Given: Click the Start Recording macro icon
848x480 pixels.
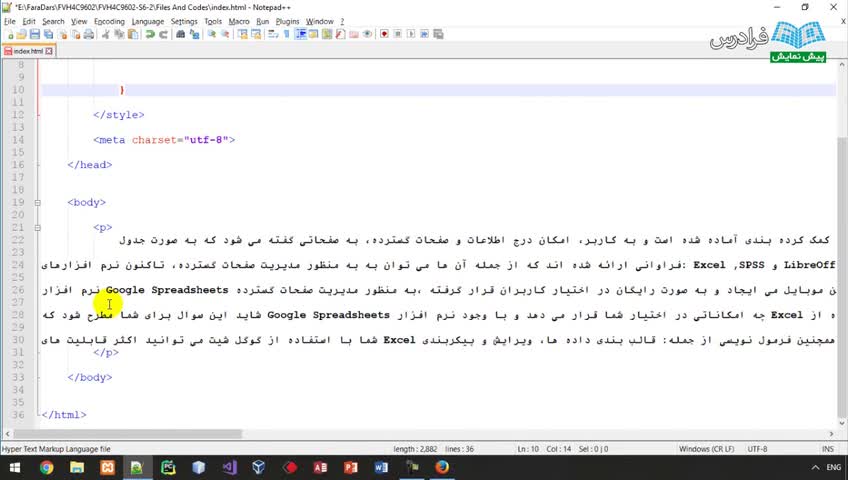Looking at the screenshot, I should [383, 34].
